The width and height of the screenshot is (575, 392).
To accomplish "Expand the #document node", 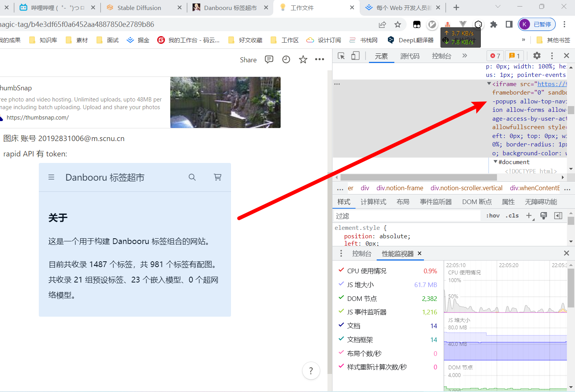I will point(495,162).
